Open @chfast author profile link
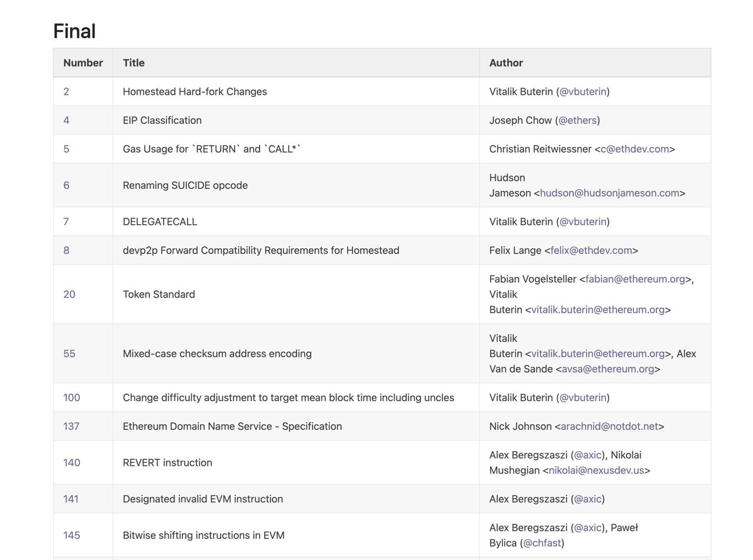The width and height of the screenshot is (753, 560). click(x=541, y=543)
